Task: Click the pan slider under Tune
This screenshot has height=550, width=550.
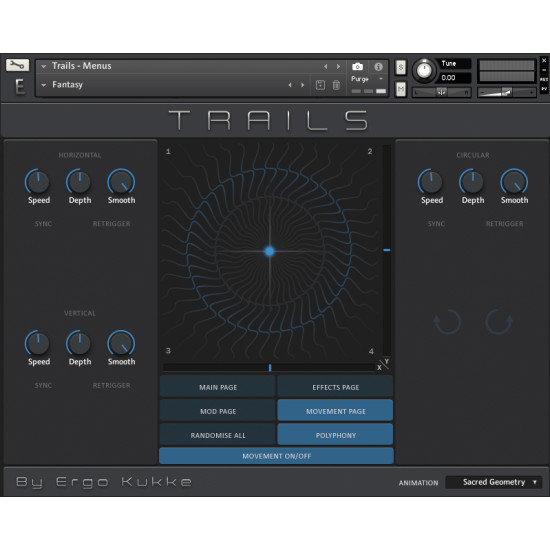Action: [x=441, y=92]
